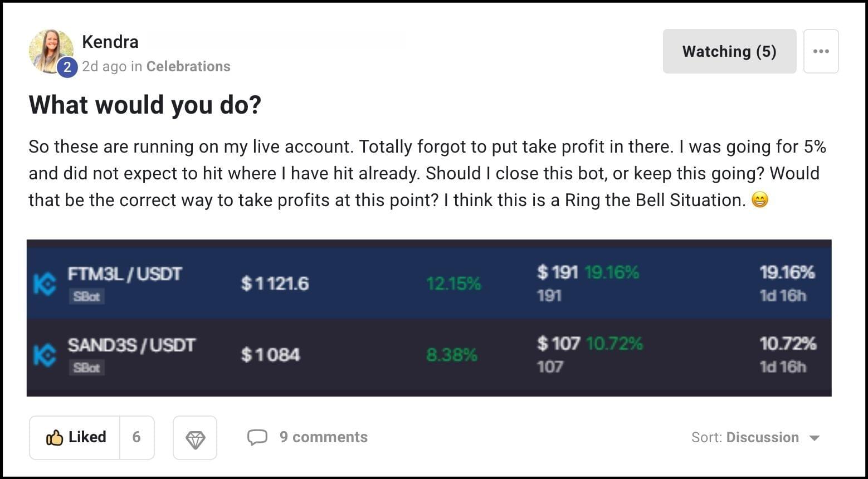Select the SAND3S/USDT pair name

click(x=131, y=345)
